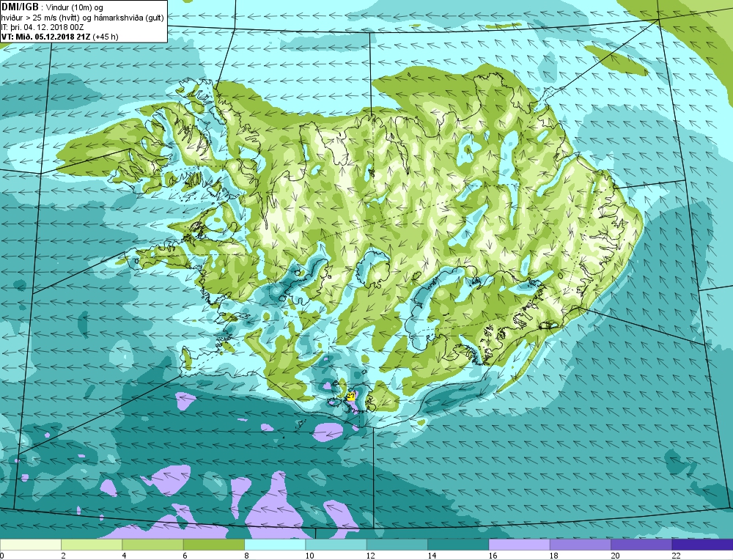Click the legend scale value 22

676,556
